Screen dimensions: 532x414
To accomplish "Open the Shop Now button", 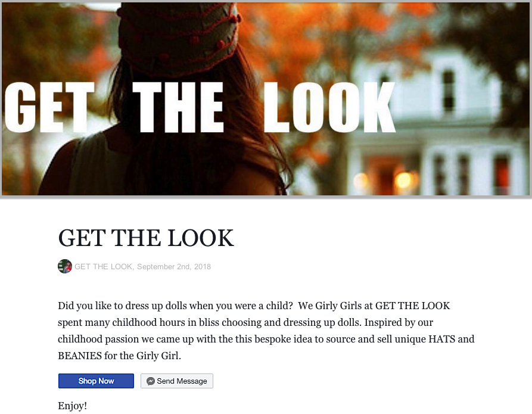I will pos(96,381).
